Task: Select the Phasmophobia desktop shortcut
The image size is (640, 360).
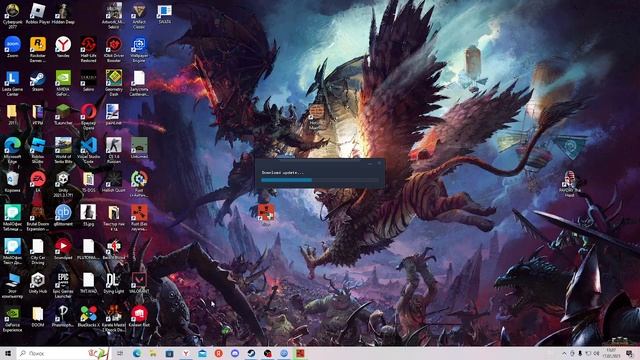Action: click(63, 316)
